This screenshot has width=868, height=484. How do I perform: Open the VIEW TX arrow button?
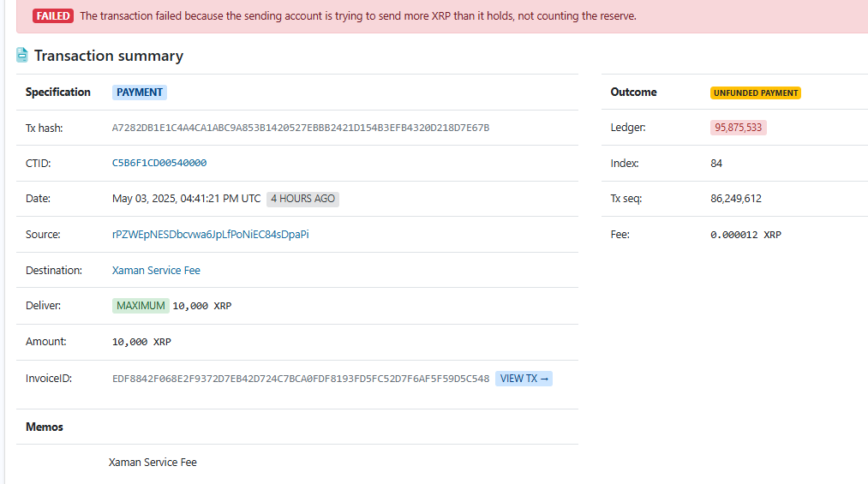tap(524, 379)
